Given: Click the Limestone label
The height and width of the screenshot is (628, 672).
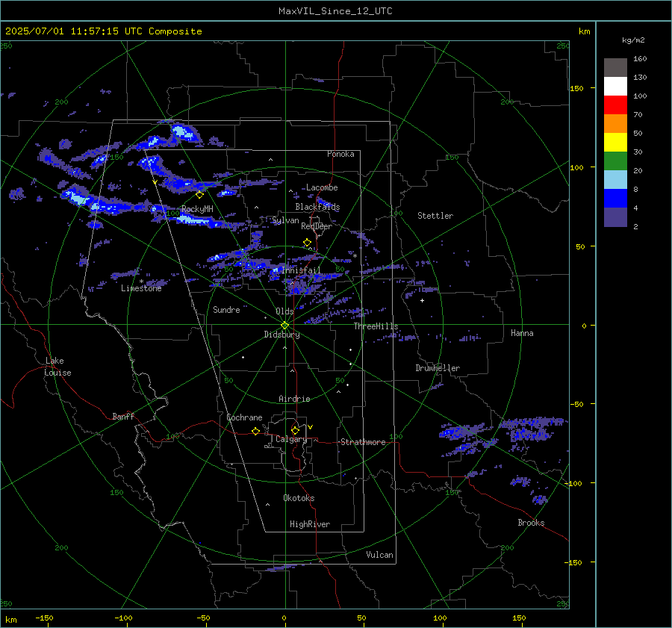Looking at the screenshot, I should [x=141, y=288].
